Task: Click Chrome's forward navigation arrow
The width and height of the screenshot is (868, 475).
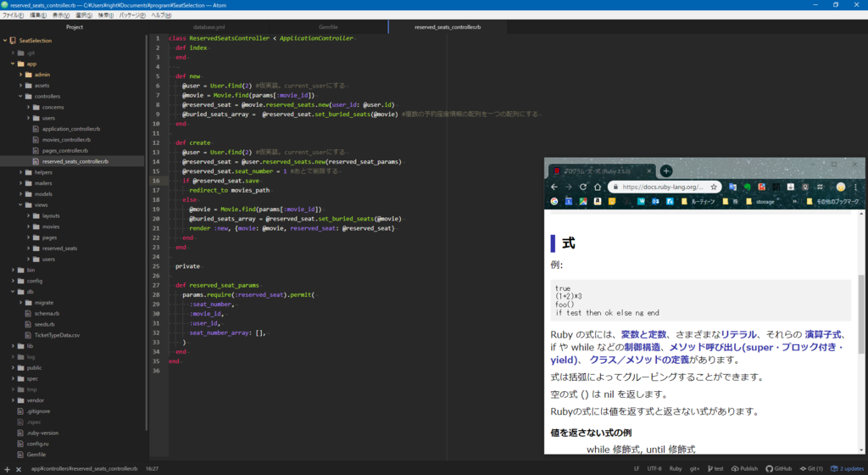Action: click(x=569, y=187)
